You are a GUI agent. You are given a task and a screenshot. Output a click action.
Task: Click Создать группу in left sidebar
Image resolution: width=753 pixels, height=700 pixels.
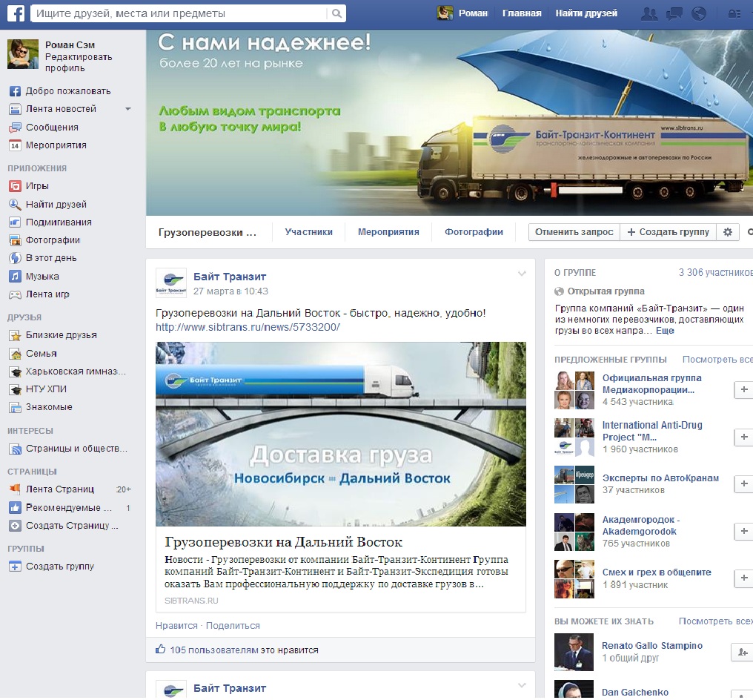pos(60,567)
